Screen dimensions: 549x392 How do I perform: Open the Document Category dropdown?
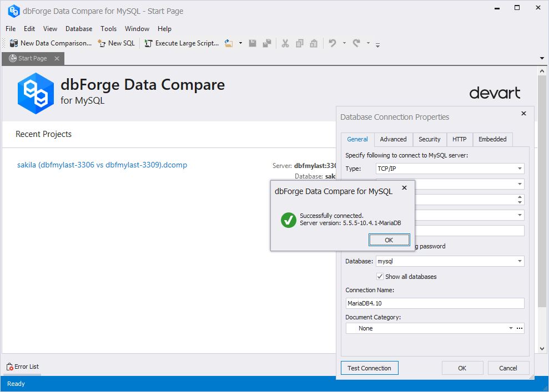pos(511,328)
